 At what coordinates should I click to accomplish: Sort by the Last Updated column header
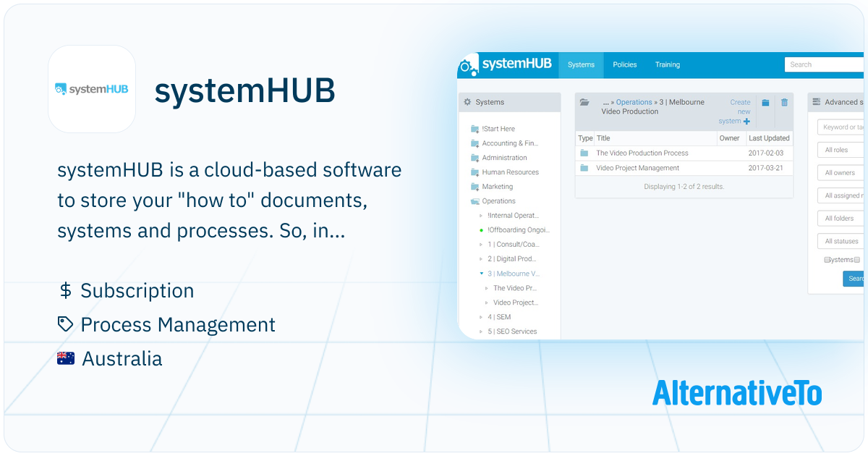click(x=769, y=138)
